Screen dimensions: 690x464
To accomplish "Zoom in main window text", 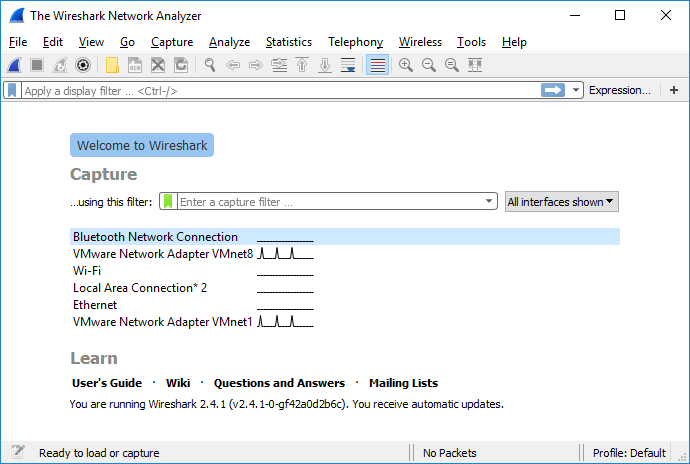I will (406, 65).
